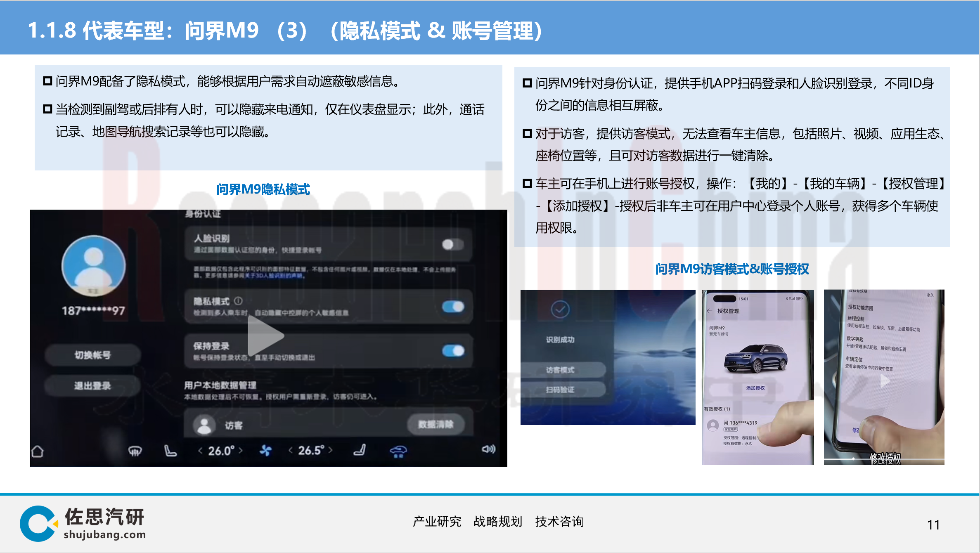This screenshot has height=553, width=980.
Task: Tap the windshield defrost icon
Action: pyautogui.click(x=135, y=451)
